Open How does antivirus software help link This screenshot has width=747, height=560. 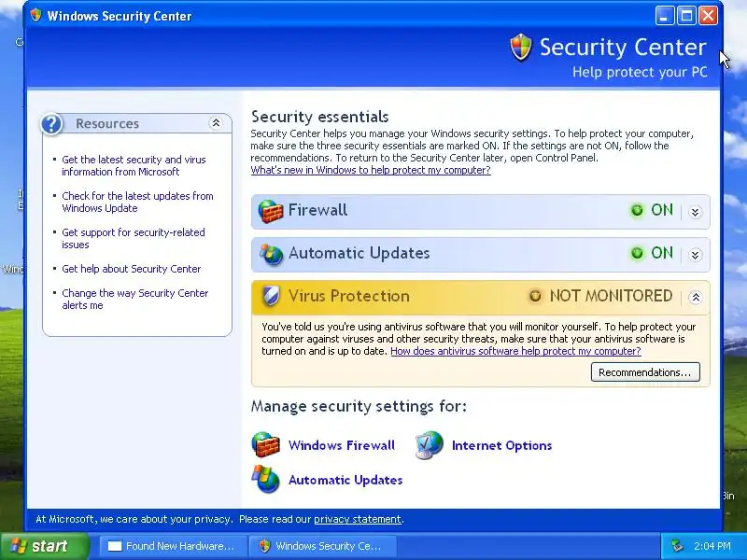point(515,351)
